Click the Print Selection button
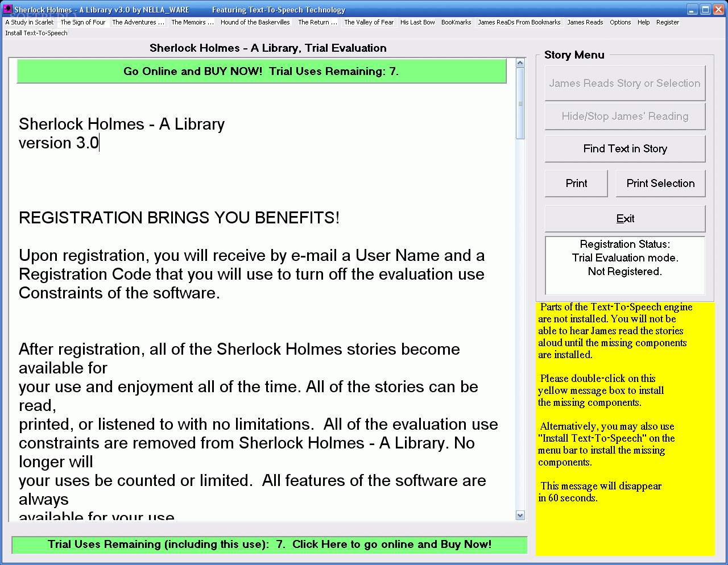The height and width of the screenshot is (565, 728). point(661,183)
